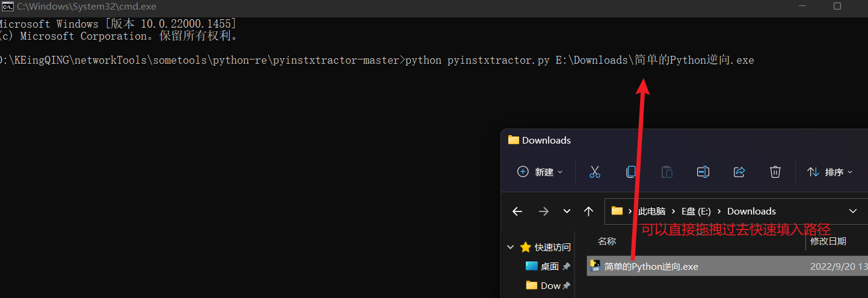Click 此电脑 in the address breadcrumb
Image resolution: width=868 pixels, height=298 pixels.
(x=651, y=211)
